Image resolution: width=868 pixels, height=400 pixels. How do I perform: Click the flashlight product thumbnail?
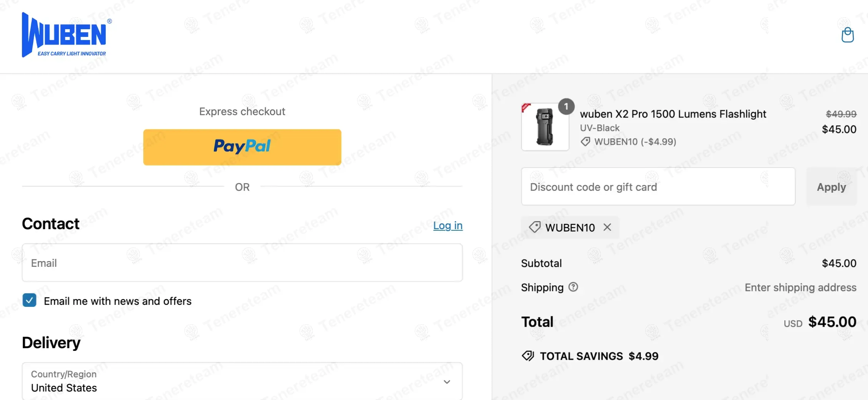click(x=545, y=127)
